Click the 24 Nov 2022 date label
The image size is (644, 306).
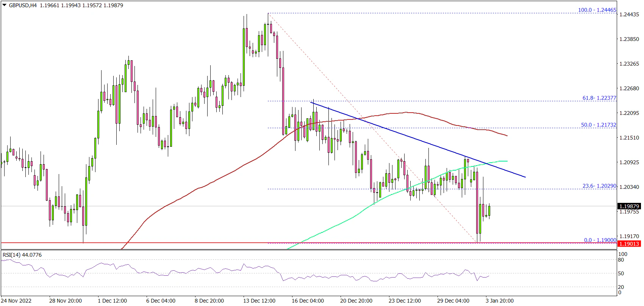tap(17, 301)
